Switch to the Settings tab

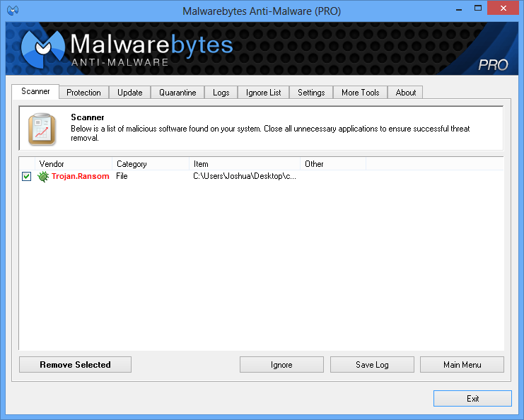pos(311,93)
